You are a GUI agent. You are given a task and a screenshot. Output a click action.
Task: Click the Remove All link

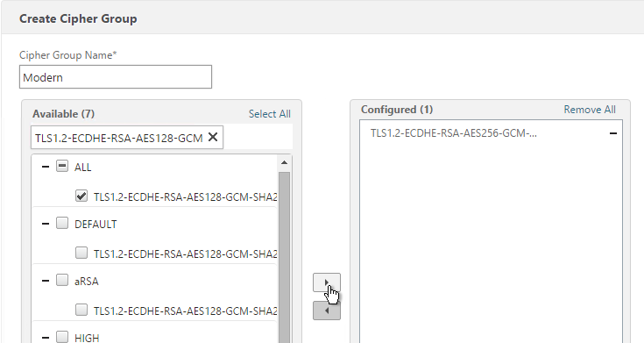(590, 110)
